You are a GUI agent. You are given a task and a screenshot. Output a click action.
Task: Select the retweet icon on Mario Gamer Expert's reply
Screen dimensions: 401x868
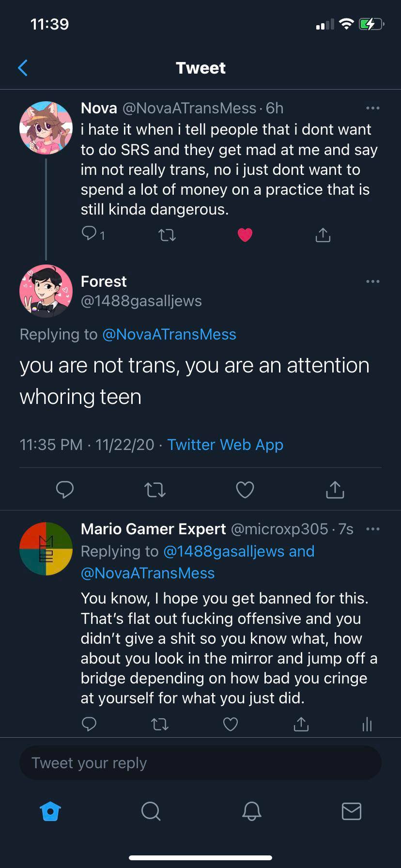(x=160, y=724)
